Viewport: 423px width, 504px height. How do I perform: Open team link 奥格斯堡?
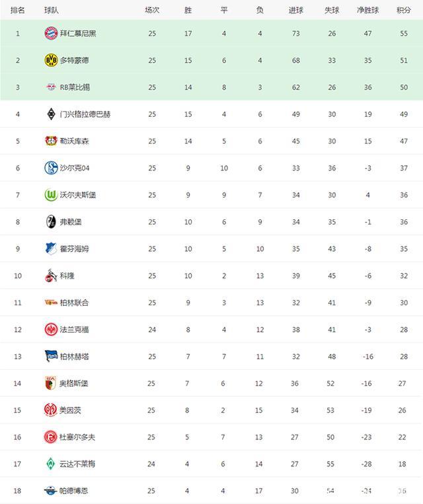coord(73,383)
